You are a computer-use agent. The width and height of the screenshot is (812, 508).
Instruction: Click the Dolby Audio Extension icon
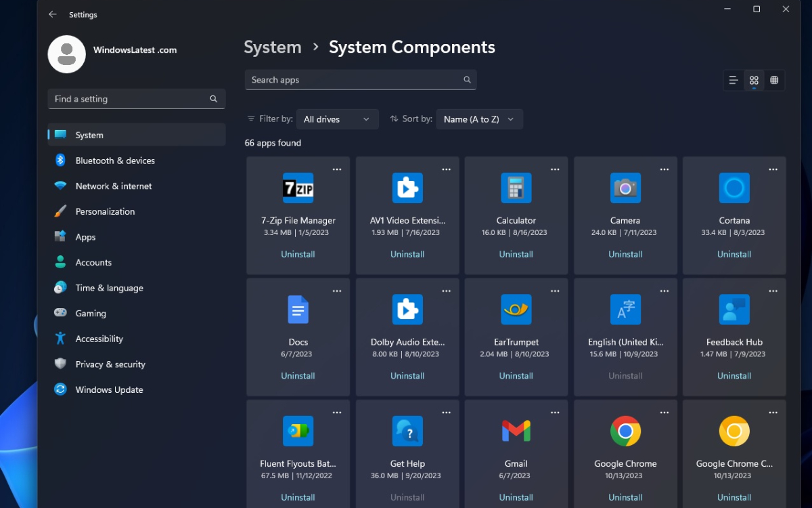[407, 310]
